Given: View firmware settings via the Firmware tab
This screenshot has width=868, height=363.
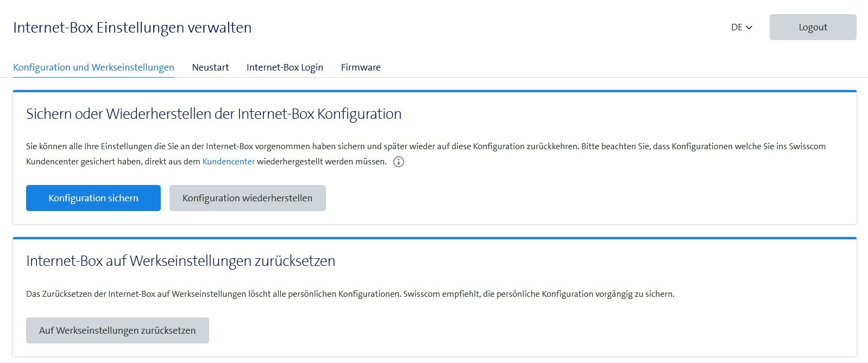Looking at the screenshot, I should tap(360, 67).
